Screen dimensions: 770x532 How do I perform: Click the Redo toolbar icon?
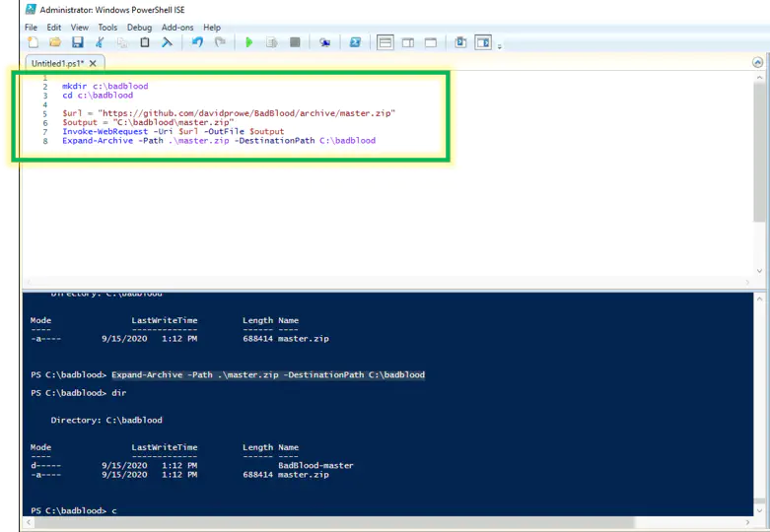coord(220,42)
